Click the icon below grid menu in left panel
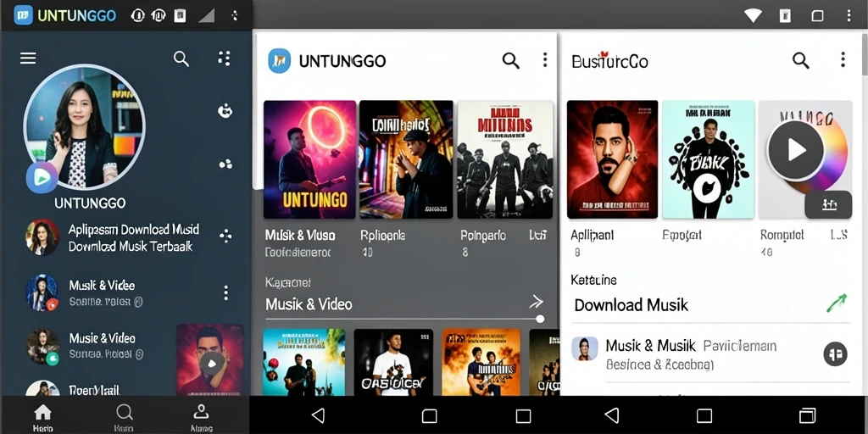 [225, 111]
